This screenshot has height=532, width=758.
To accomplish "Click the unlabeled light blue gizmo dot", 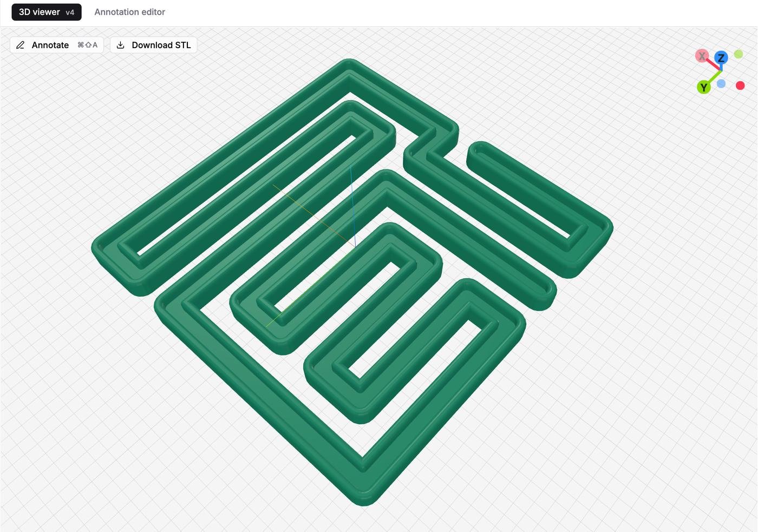I will [x=721, y=84].
